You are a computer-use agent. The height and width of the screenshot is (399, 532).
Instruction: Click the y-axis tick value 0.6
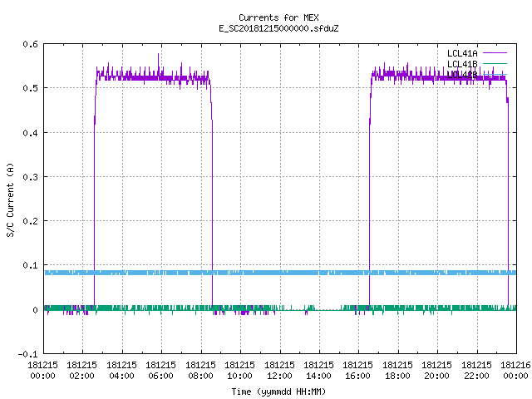[x=30, y=44]
